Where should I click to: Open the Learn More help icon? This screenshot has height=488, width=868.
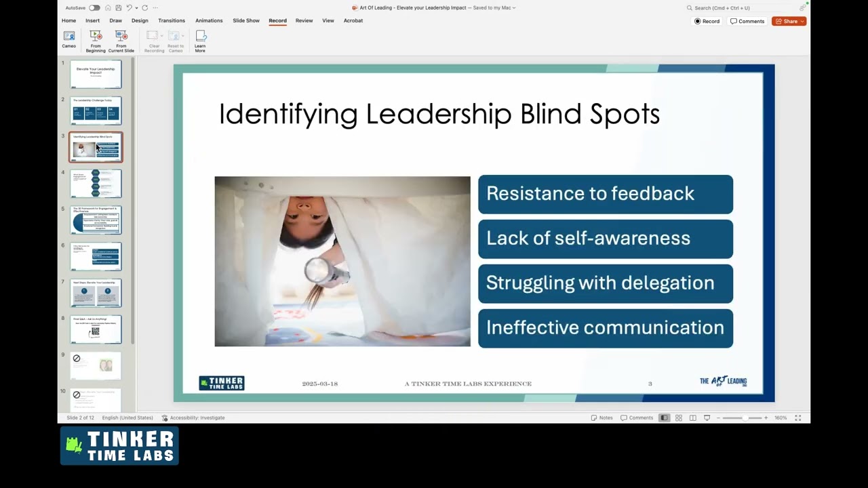point(200,36)
